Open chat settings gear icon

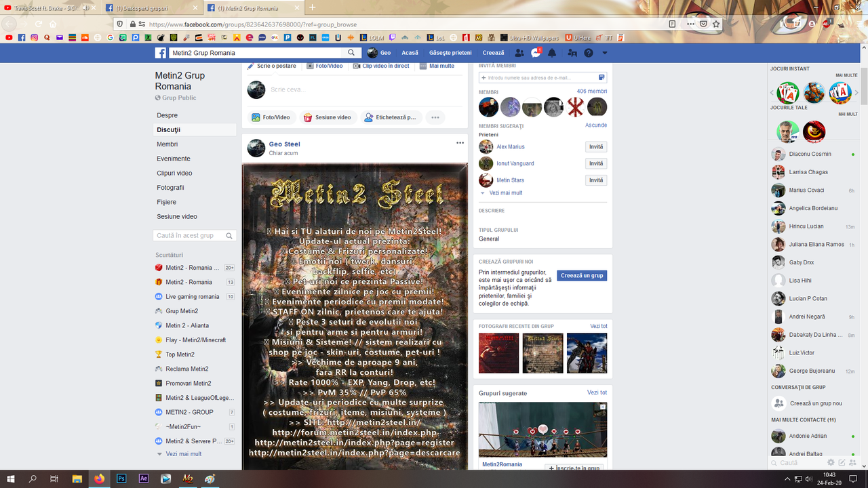pos(831,463)
